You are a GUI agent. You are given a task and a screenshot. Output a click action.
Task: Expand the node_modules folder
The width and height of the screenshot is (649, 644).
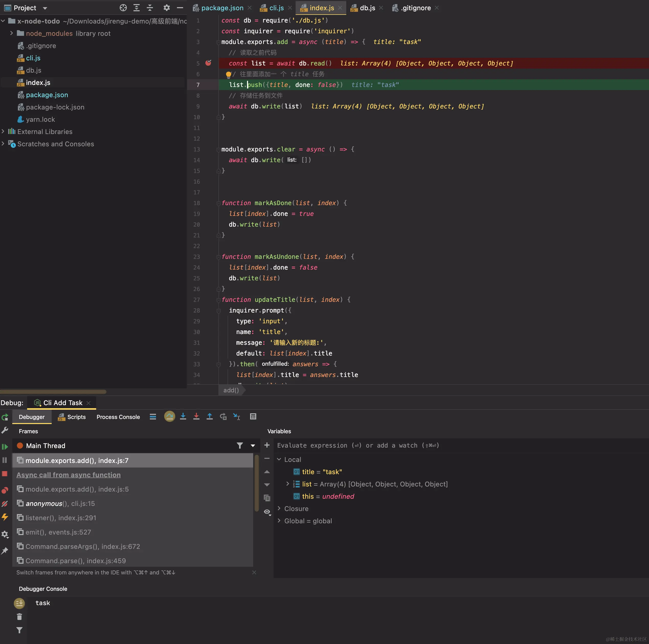point(12,33)
